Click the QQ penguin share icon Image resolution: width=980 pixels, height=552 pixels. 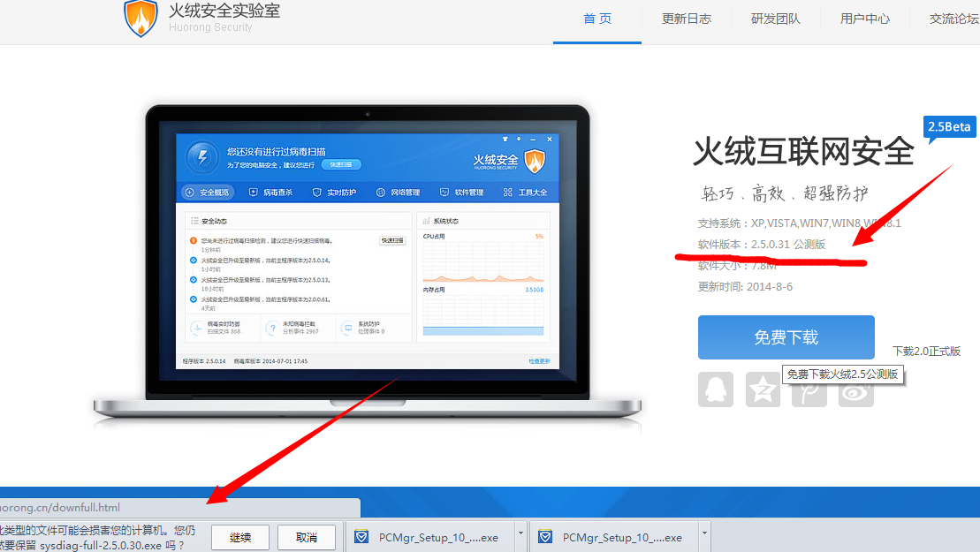(x=716, y=389)
